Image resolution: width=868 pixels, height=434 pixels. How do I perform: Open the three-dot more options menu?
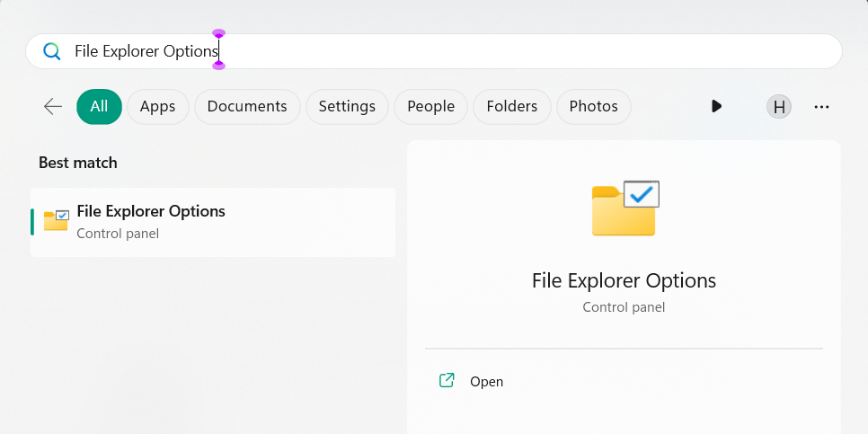[x=821, y=106]
